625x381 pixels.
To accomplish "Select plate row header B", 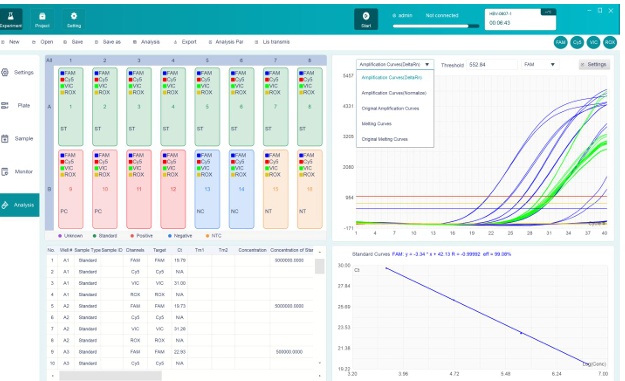I will click(49, 189).
